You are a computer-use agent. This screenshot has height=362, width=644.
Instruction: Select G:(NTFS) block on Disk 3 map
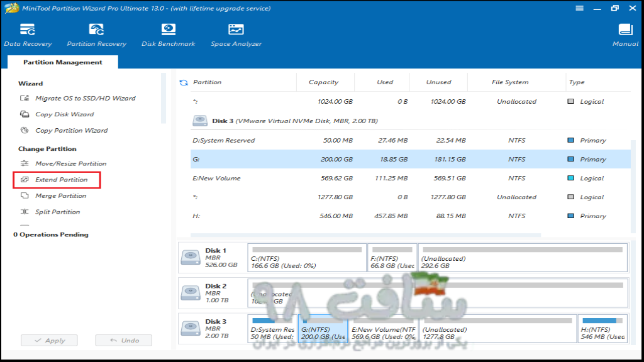coord(323,328)
